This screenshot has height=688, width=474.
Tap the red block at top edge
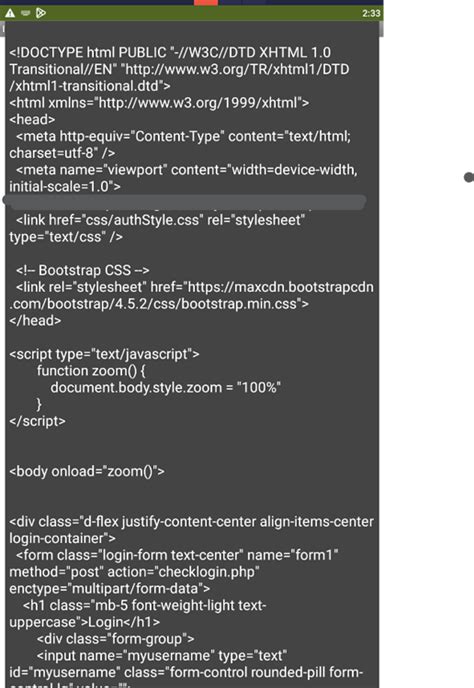tap(206, 3)
